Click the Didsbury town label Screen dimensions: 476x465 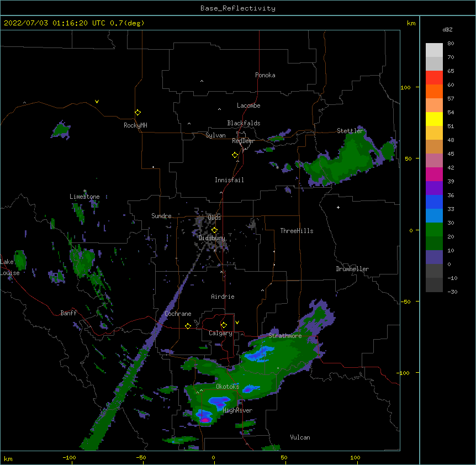(211, 238)
